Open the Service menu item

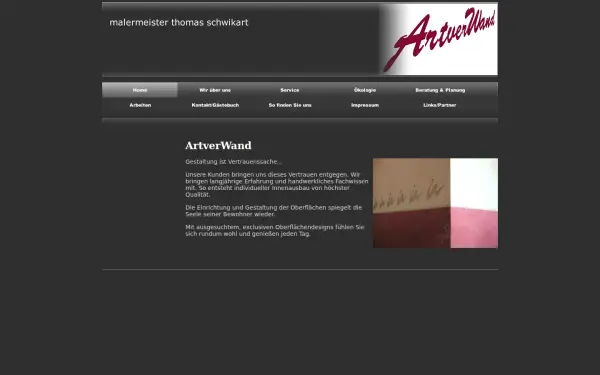click(x=290, y=90)
